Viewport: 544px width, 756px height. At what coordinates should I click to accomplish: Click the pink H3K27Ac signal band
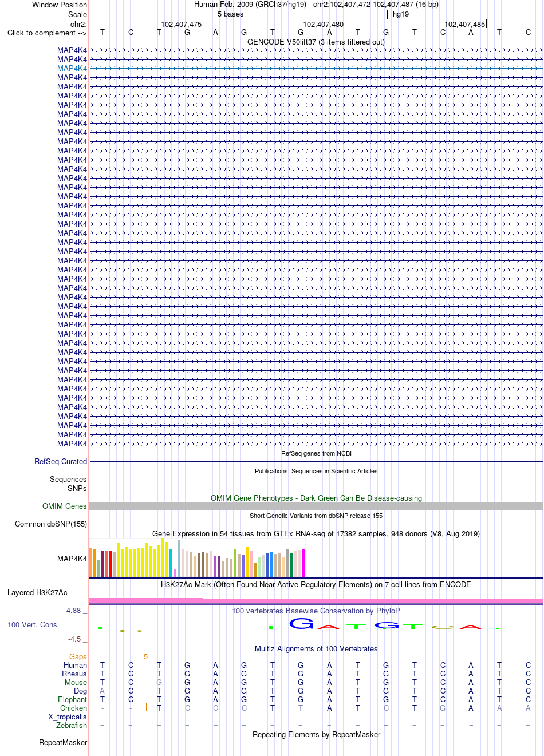(316, 601)
